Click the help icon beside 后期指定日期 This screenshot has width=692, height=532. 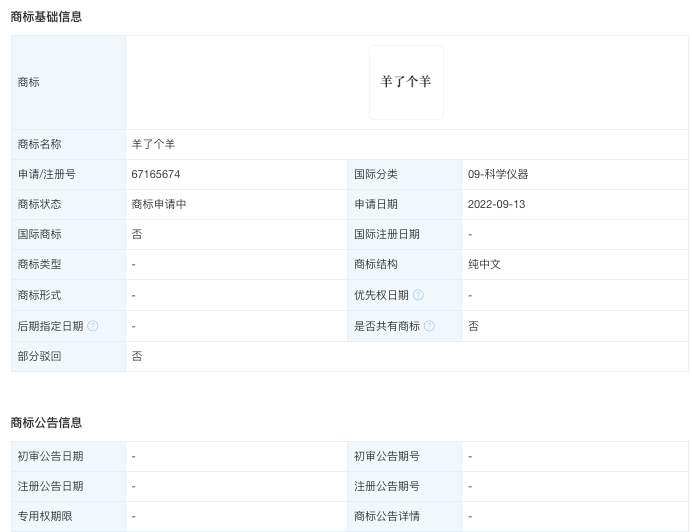[93, 326]
